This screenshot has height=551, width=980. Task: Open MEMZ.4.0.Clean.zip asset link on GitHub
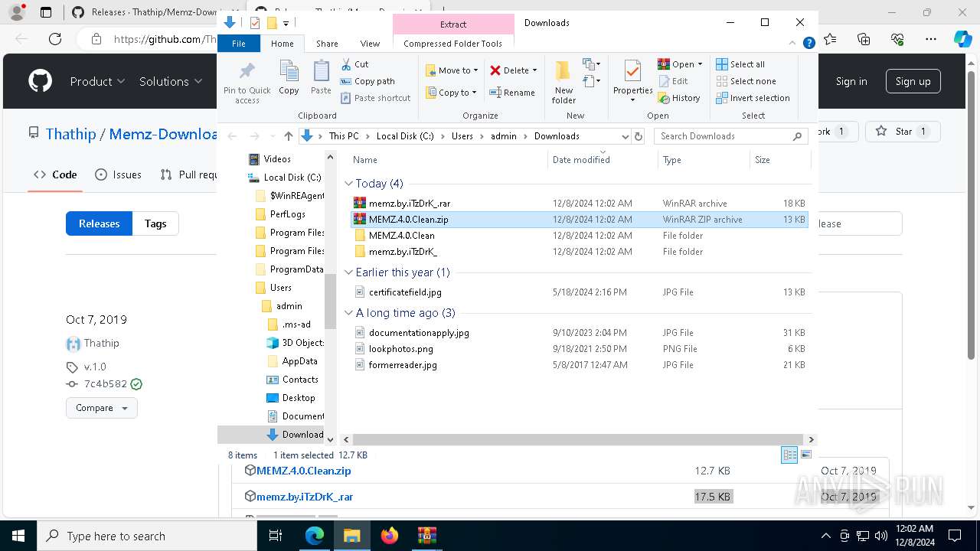tap(303, 471)
